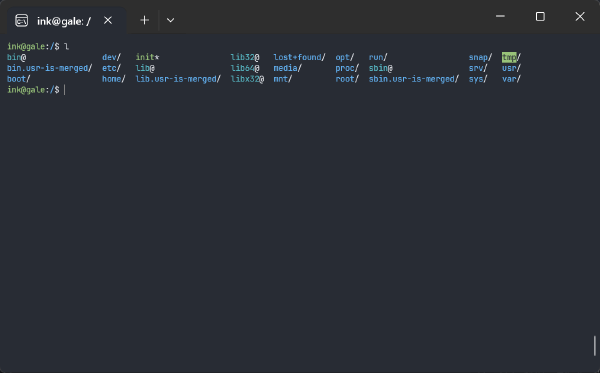The width and height of the screenshot is (600, 373).
Task: Click the snap directory entry
Action: pos(480,57)
